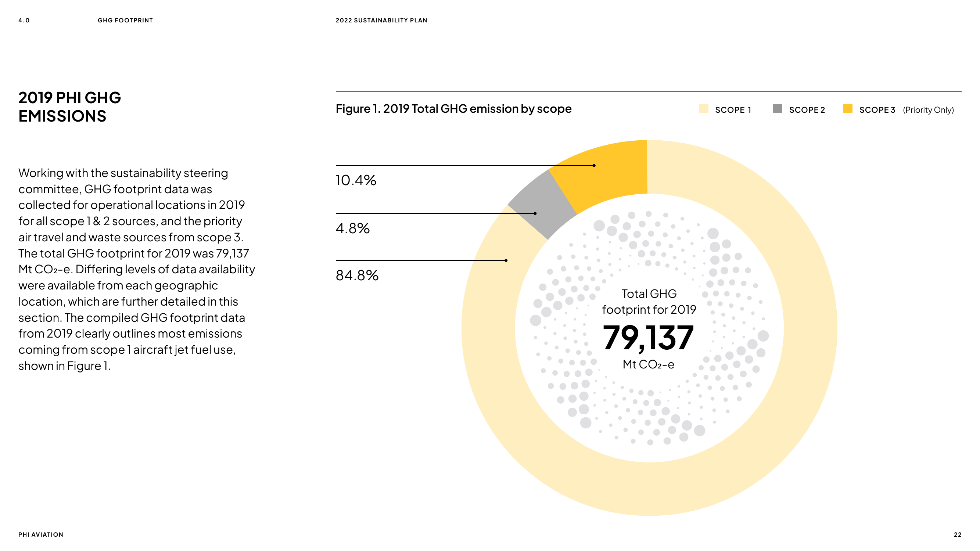The height and width of the screenshot is (551, 980).
Task: Select the 'SCOPE 1' legend label
Action: pos(733,110)
